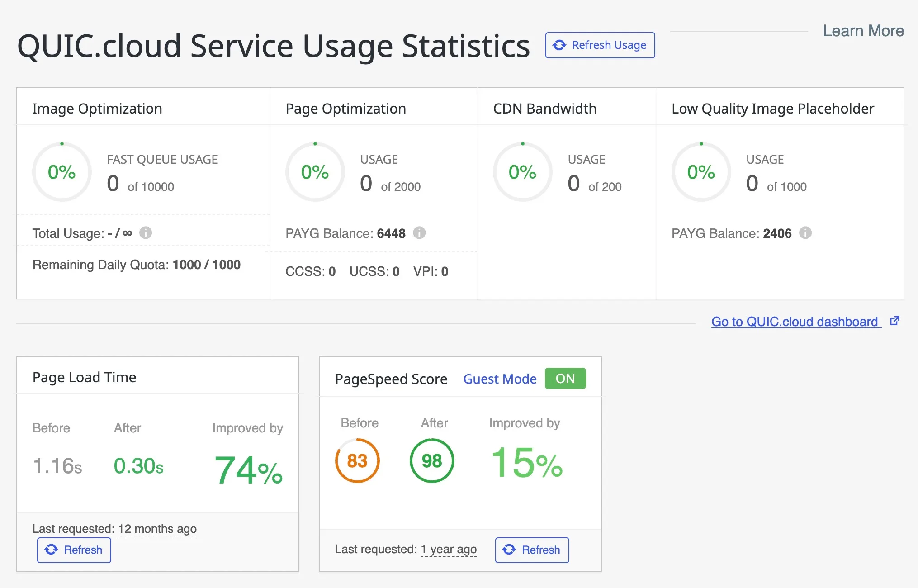This screenshot has height=588, width=918.
Task: Click Low Quality Image Placeholder 0% gauge
Action: (701, 172)
